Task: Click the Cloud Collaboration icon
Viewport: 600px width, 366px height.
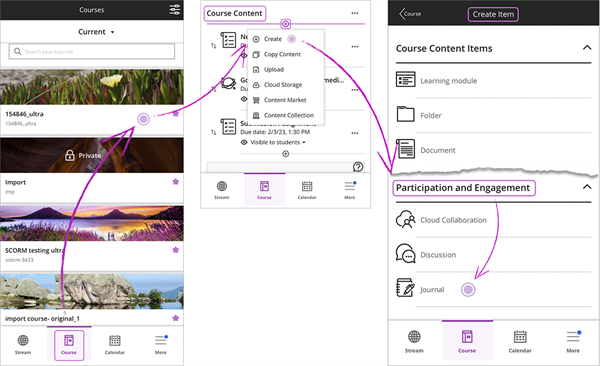Action: 405,219
